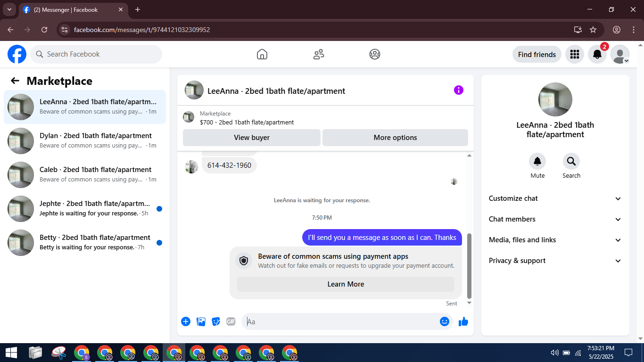
Task: Choose a sticker icon
Action: pyautogui.click(x=216, y=321)
